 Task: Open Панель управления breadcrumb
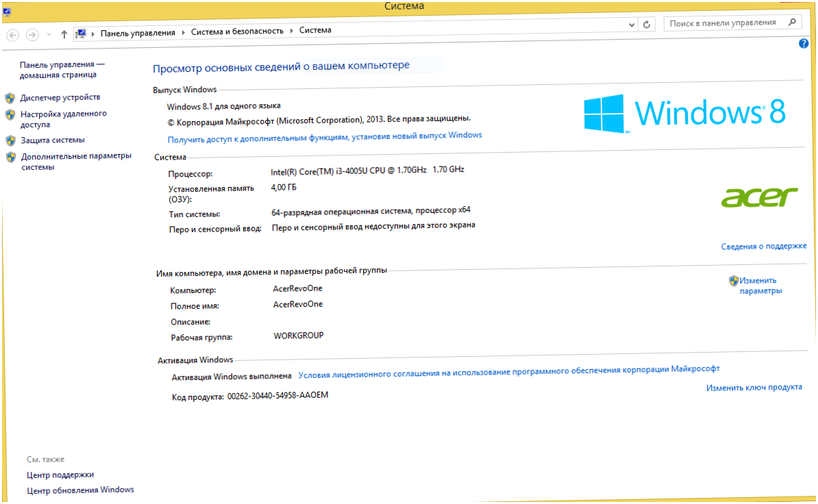[138, 33]
